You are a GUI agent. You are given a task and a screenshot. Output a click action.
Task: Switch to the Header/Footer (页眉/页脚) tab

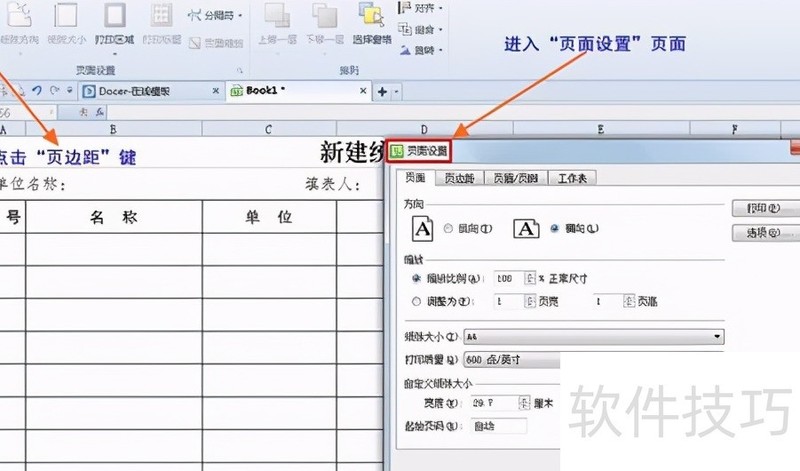[x=515, y=178]
